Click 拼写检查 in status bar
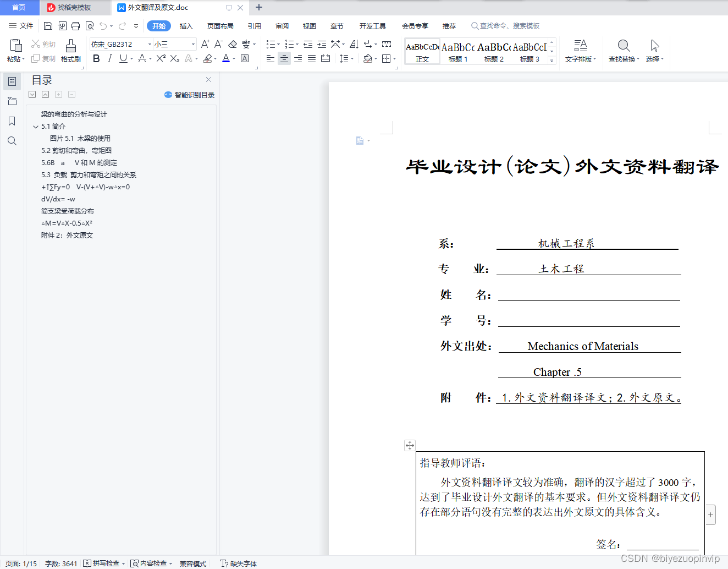The image size is (728, 569). [104, 563]
